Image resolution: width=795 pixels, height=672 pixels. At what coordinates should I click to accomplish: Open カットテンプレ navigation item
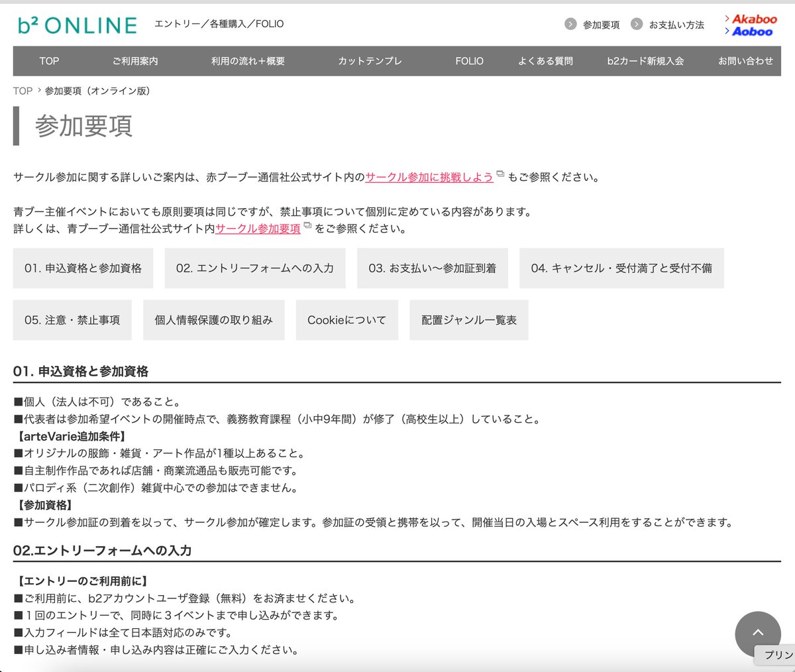[370, 61]
